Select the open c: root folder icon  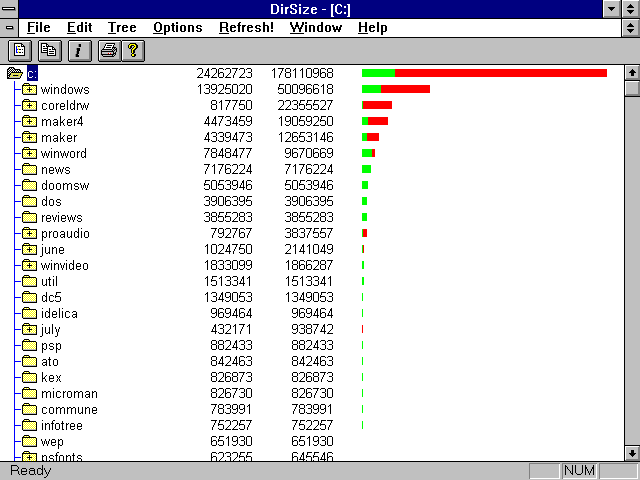tap(15, 73)
